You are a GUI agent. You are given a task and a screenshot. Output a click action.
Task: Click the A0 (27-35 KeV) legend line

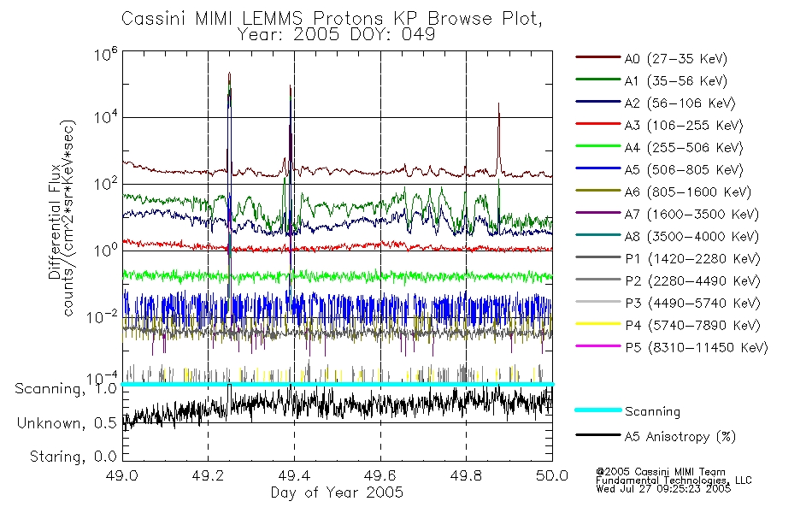598,57
